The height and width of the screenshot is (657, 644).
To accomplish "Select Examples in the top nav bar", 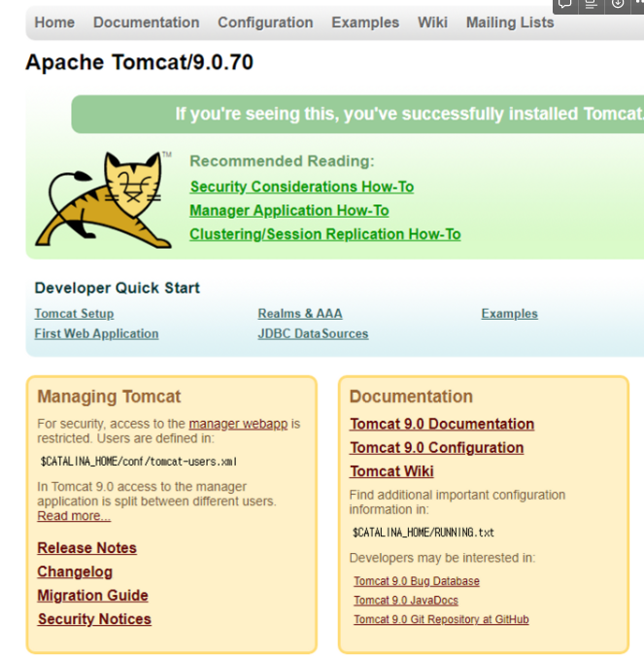I will point(365,22).
